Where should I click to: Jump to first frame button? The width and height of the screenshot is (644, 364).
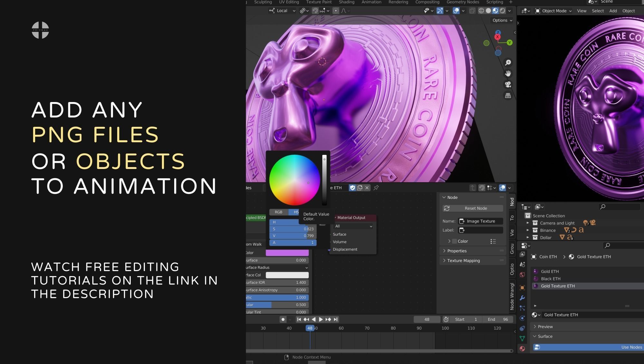point(299,319)
